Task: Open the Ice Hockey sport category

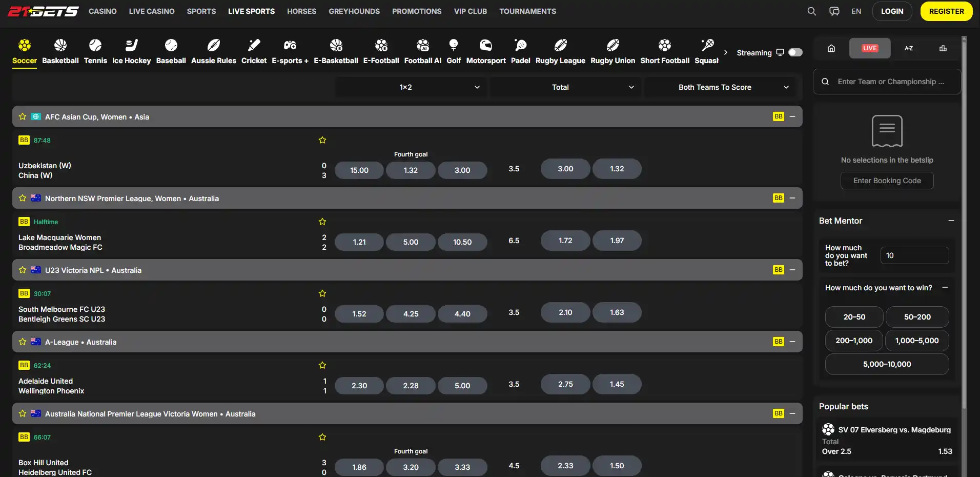Action: [131, 51]
